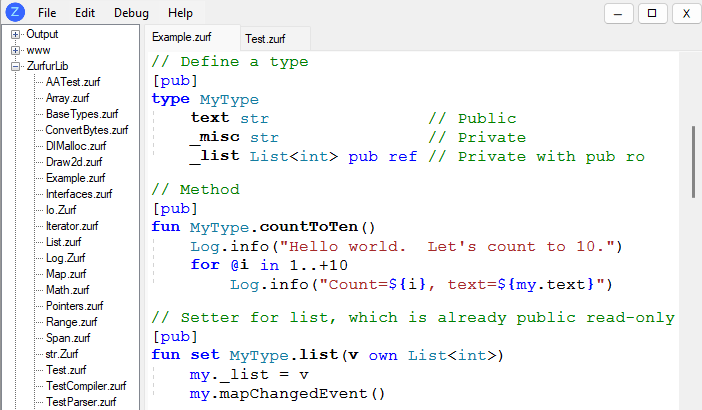Open the Debug menu
The width and height of the screenshot is (702, 410).
tap(131, 13)
